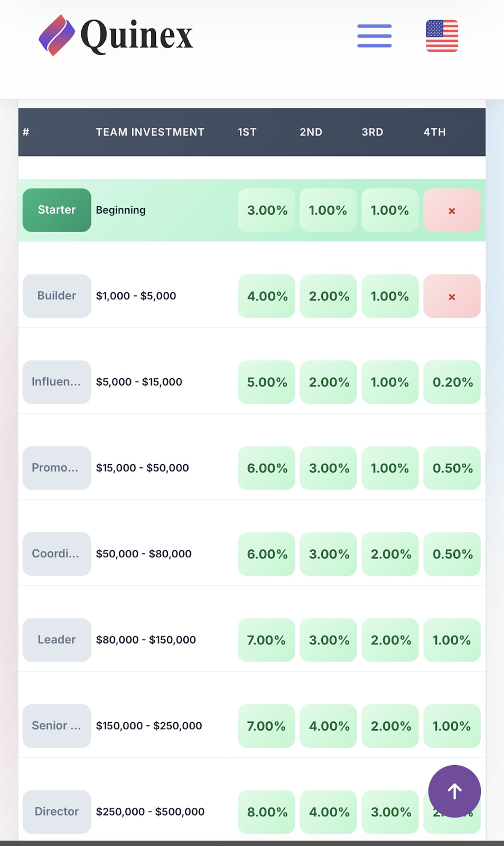504x846 pixels.
Task: Click the TEAM INVESTMENT column header
Action: point(150,132)
